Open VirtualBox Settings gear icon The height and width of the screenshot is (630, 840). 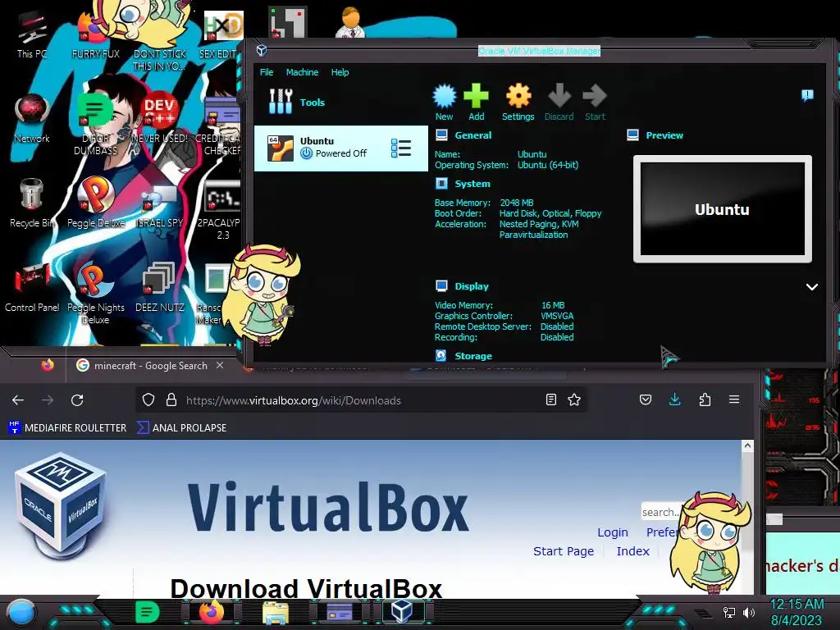click(x=518, y=103)
